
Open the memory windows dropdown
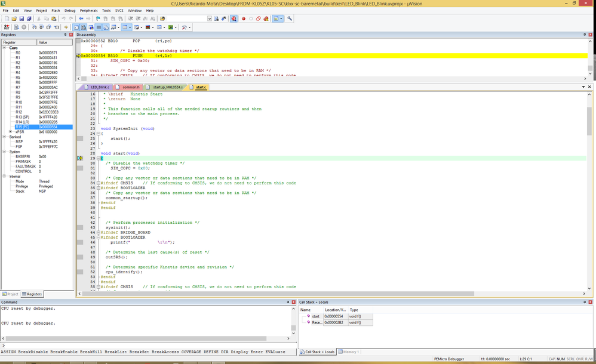point(130,27)
